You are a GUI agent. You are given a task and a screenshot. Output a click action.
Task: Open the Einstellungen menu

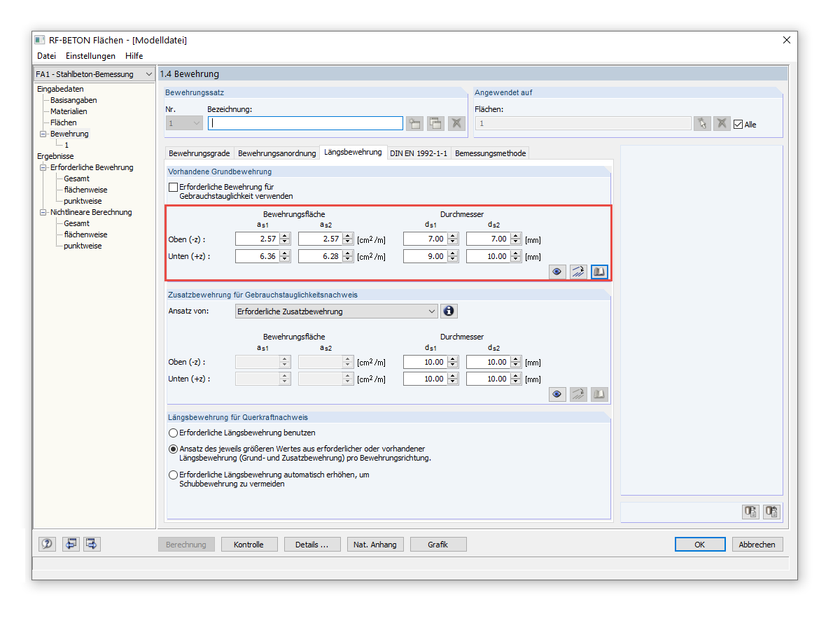click(90, 56)
